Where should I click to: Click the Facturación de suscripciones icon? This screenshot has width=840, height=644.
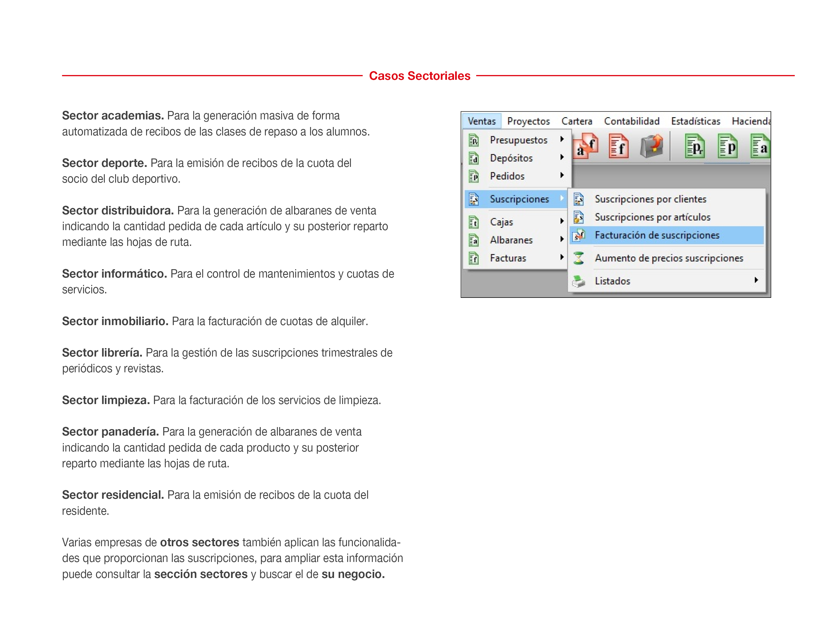click(x=579, y=235)
